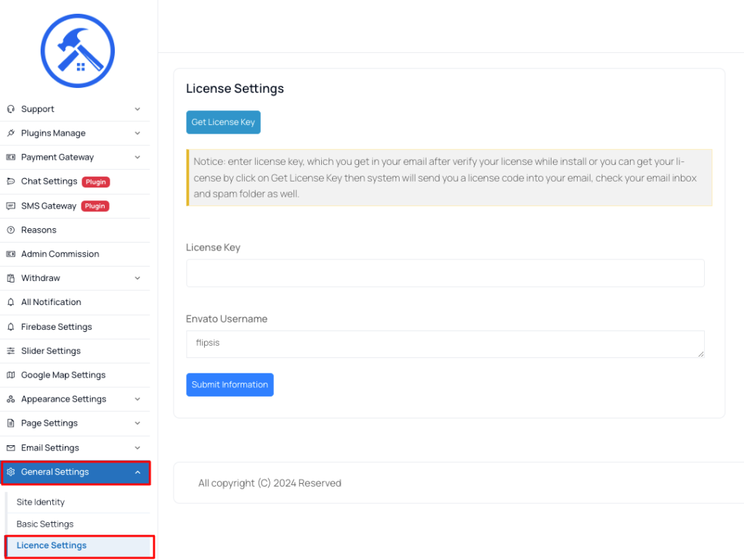Collapse the General Settings chevron
744x560 pixels.
pyautogui.click(x=137, y=472)
